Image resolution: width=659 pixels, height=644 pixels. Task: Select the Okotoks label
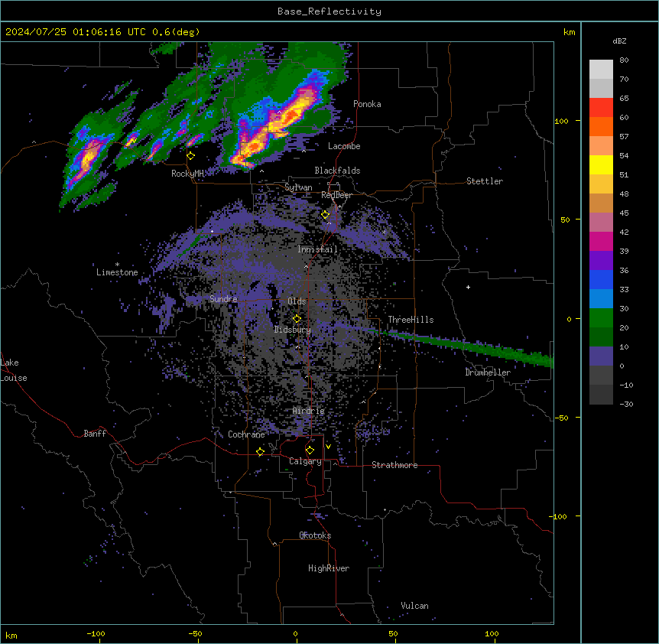tap(315, 535)
